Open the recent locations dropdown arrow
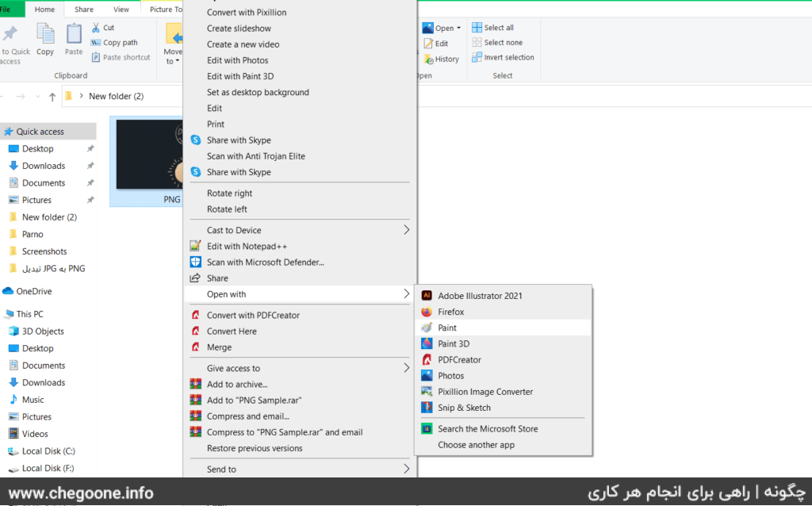 coord(38,97)
